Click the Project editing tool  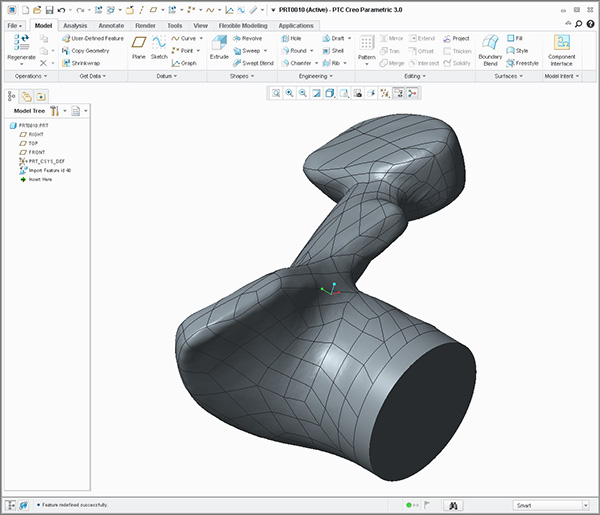click(456, 38)
